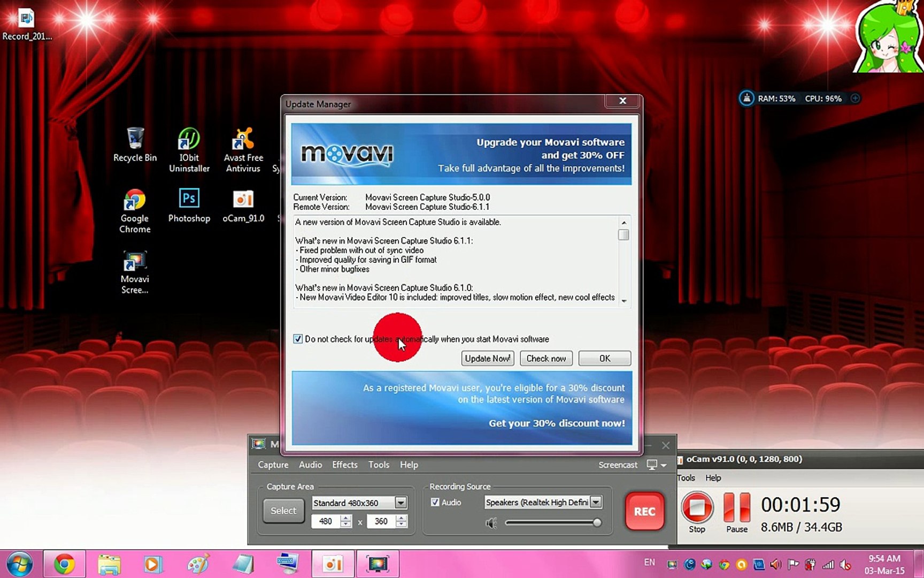Image resolution: width=924 pixels, height=578 pixels.
Task: Open the oCam Help menu
Action: [713, 478]
